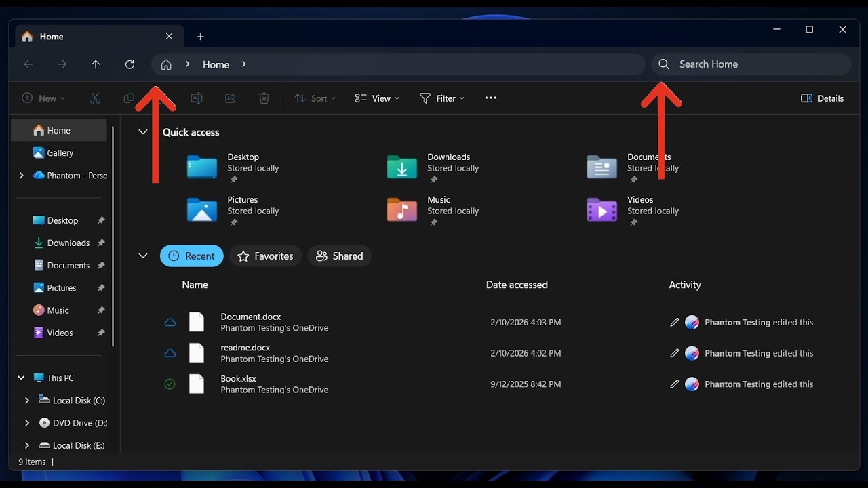Select Documents in the sidebar

point(60,266)
